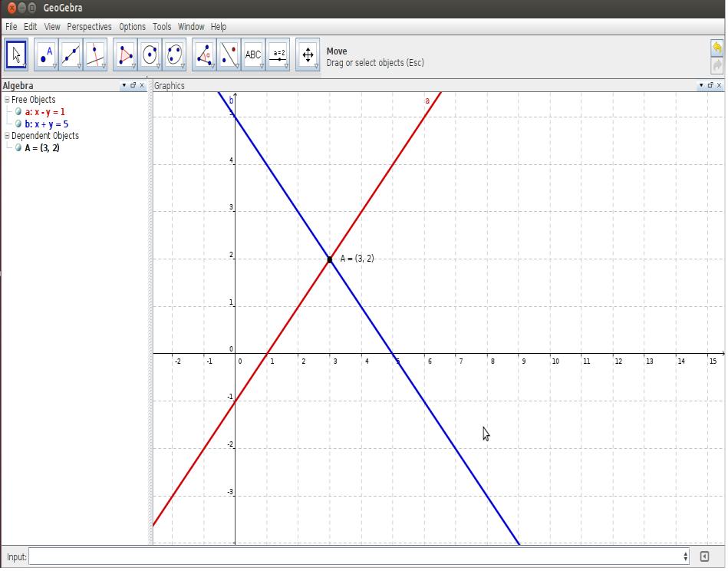The width and height of the screenshot is (728, 571).
Task: Open the Graphics panel options dropdown arrow
Action: tap(701, 85)
